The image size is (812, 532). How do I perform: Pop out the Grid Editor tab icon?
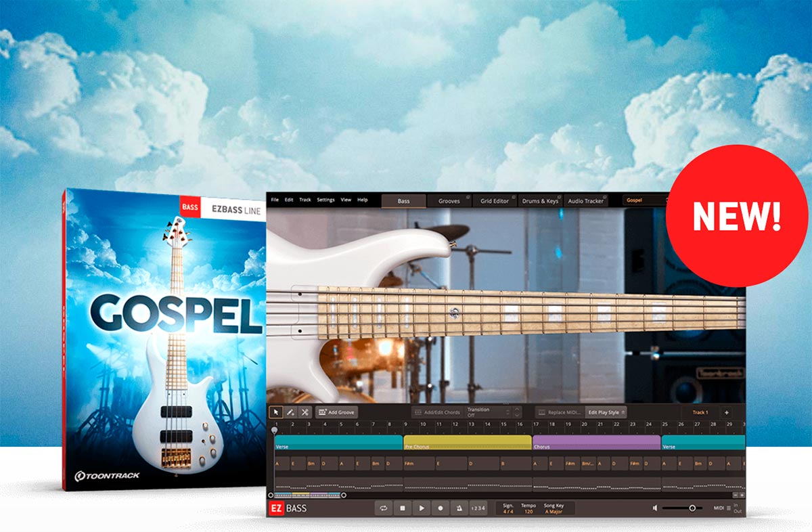click(514, 198)
